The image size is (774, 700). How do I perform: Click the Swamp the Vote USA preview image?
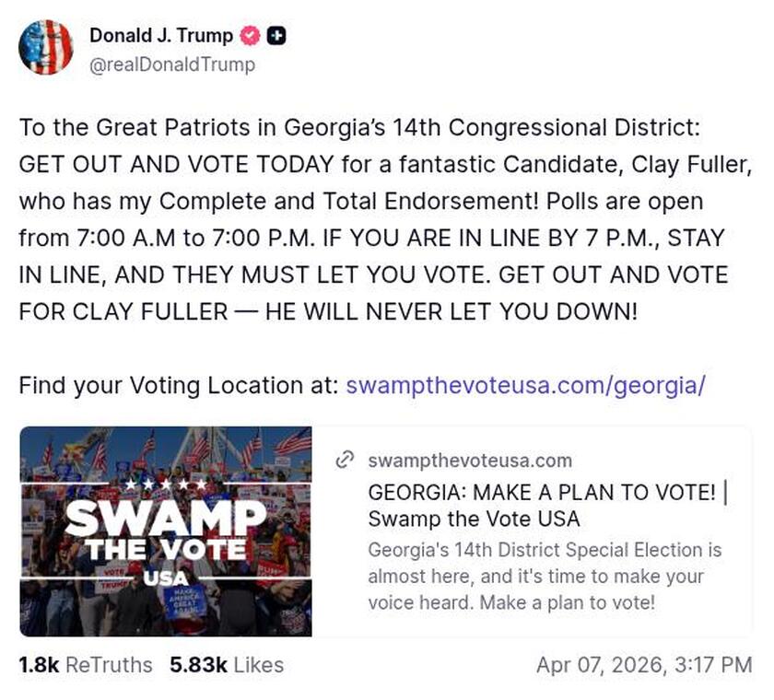(164, 530)
